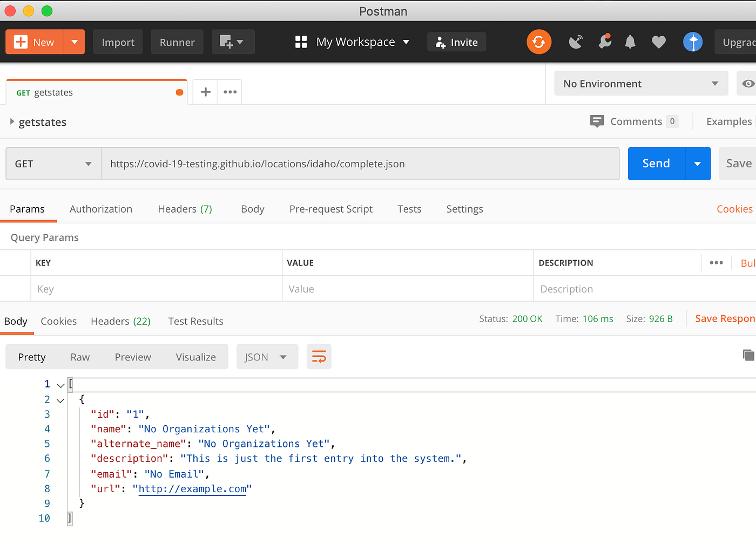Open the wrench settings icon
Screen dimensions: 756x551
tap(605, 42)
